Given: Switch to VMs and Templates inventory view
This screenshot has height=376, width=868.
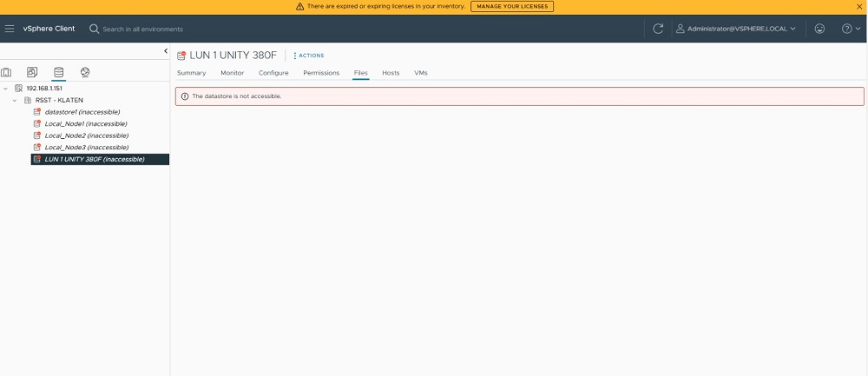Looking at the screenshot, I should (32, 72).
